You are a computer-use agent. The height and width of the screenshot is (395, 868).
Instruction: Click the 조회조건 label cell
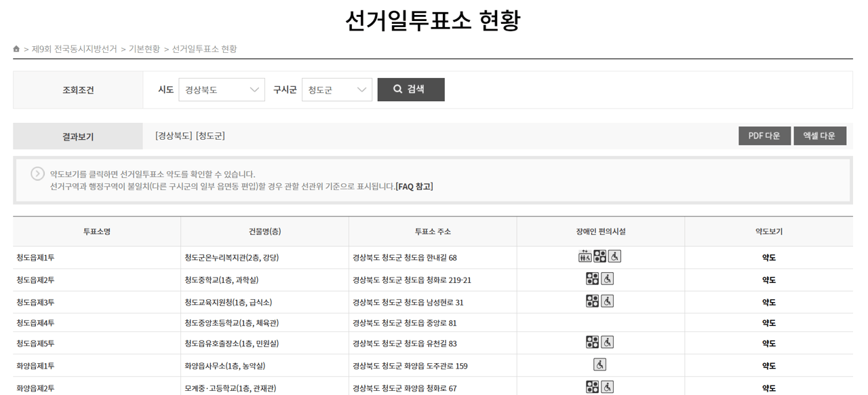tap(78, 90)
